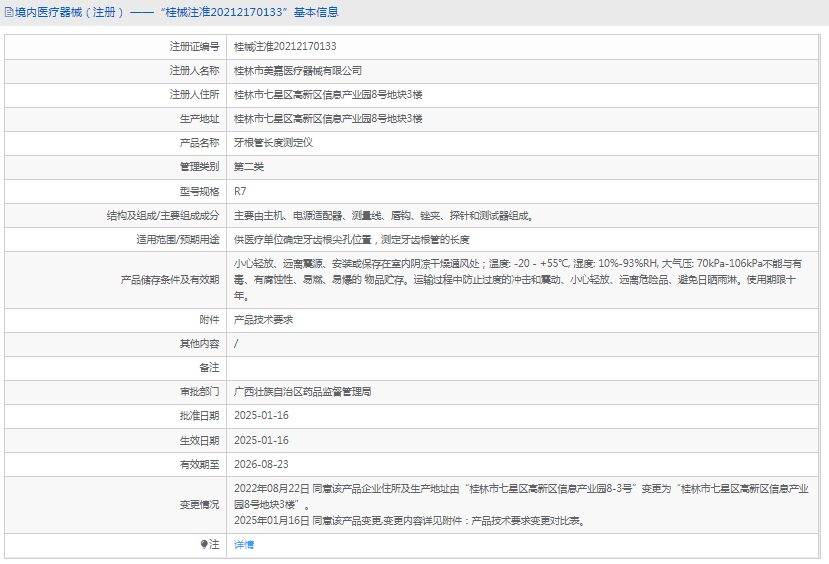Select management class value 第二类
The image size is (829, 564).
point(248,167)
